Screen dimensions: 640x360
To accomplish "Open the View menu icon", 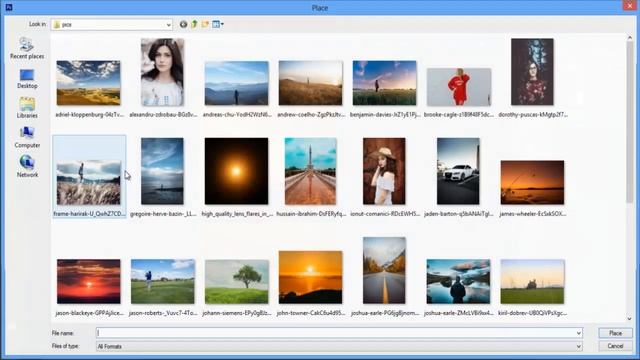I will click(x=218, y=24).
